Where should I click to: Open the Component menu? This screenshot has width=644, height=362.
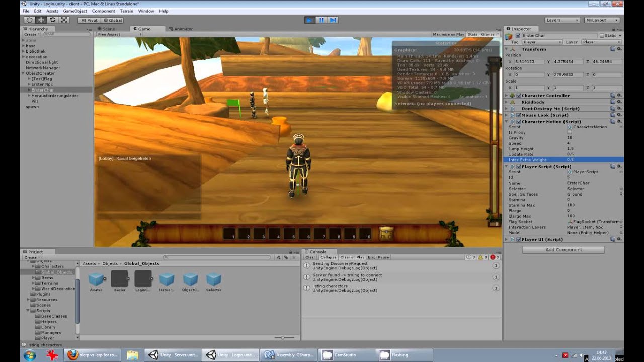(x=103, y=11)
